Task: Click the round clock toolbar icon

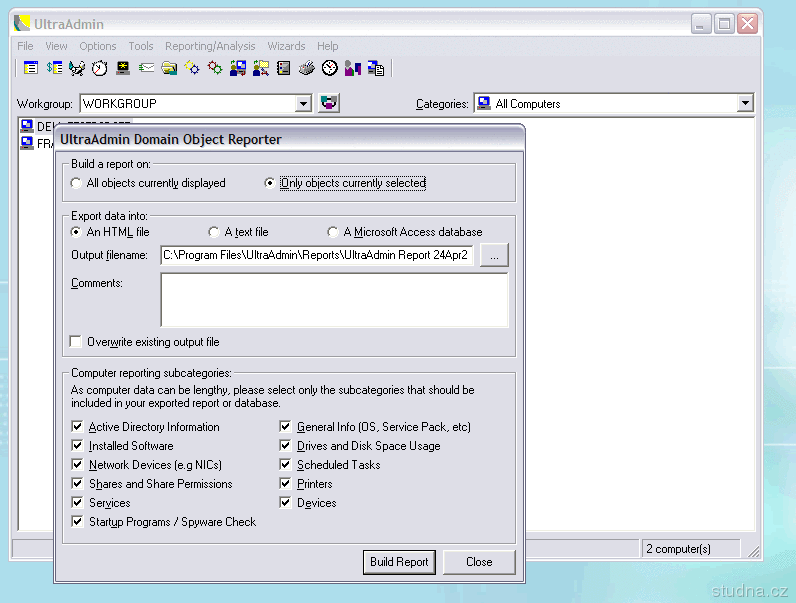Action: click(x=330, y=68)
